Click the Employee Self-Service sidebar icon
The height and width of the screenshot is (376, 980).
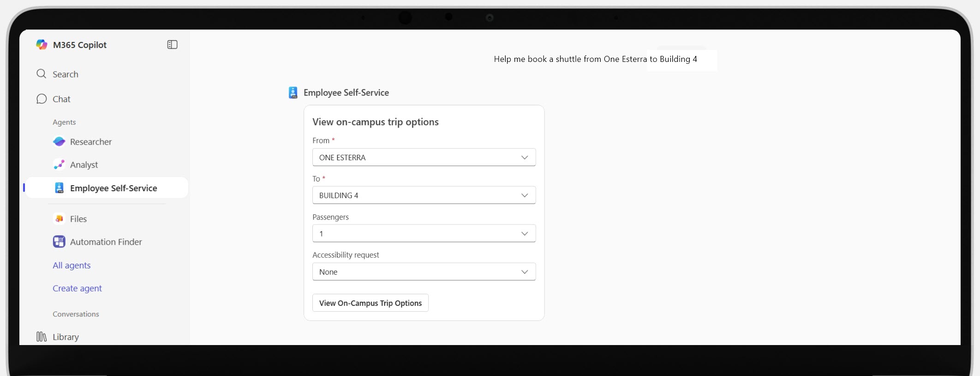[59, 188]
